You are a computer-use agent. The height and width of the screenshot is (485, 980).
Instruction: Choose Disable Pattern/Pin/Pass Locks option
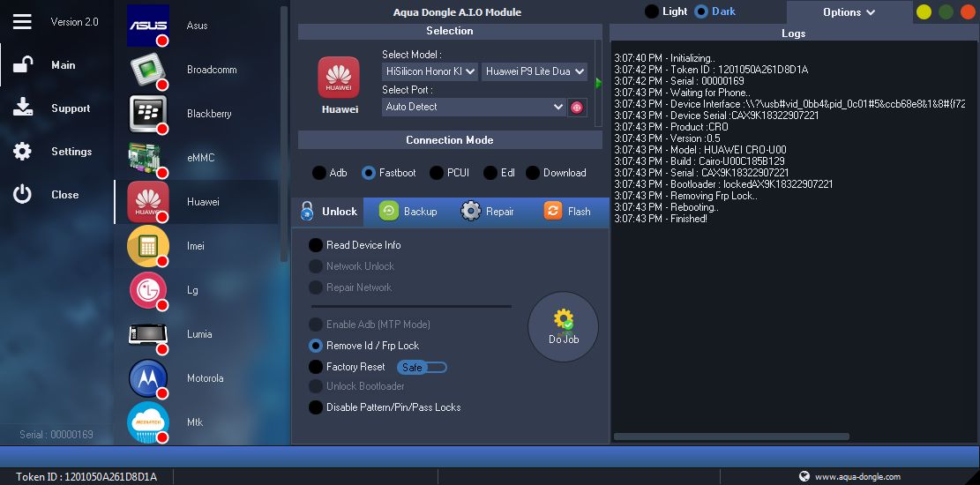point(385,407)
